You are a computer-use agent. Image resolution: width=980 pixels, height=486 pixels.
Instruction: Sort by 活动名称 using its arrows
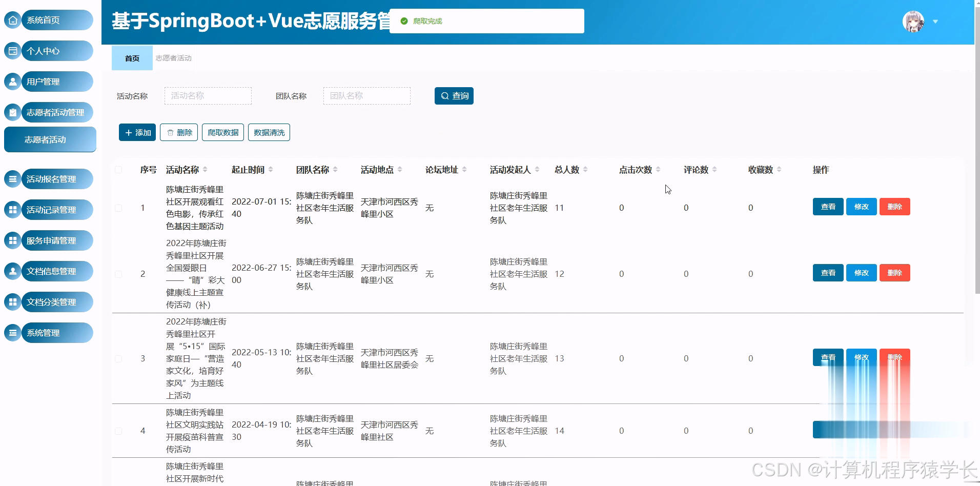point(204,169)
